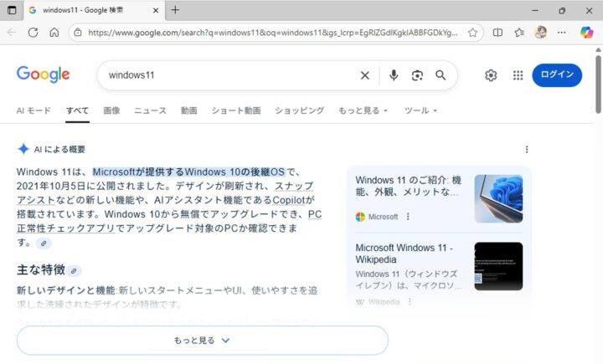Click the blue ログイン button
This screenshot has height=364, width=603.
(x=556, y=74)
